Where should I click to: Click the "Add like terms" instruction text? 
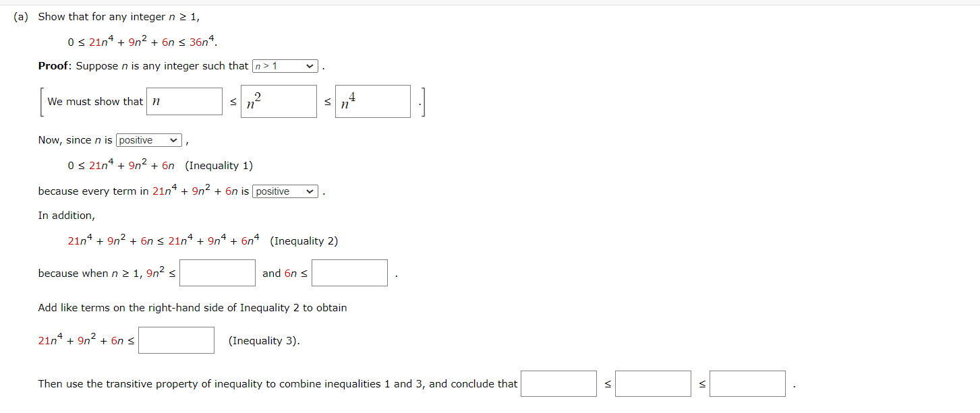192,307
